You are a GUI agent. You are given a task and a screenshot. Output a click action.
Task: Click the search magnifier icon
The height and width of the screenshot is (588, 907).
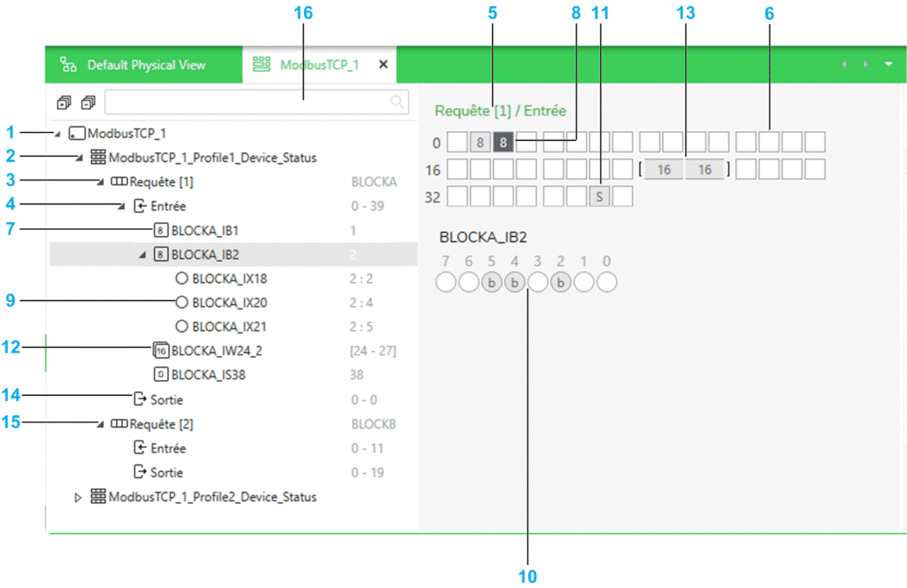pos(397,102)
